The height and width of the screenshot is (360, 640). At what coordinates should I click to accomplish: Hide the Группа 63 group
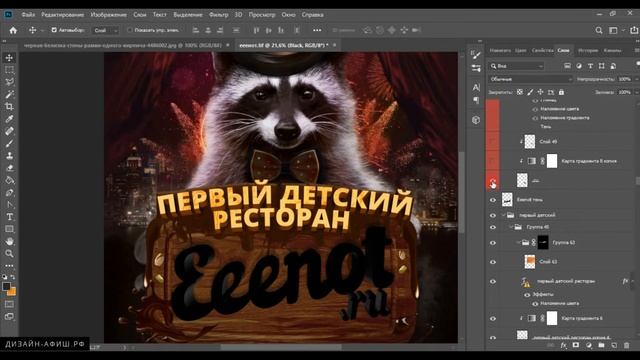point(493,243)
